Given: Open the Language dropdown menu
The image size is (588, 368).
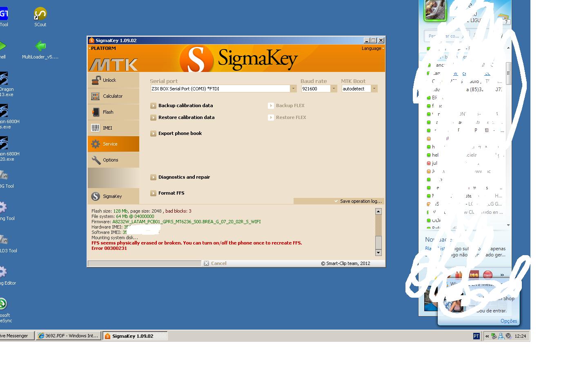Looking at the screenshot, I should (373, 48).
